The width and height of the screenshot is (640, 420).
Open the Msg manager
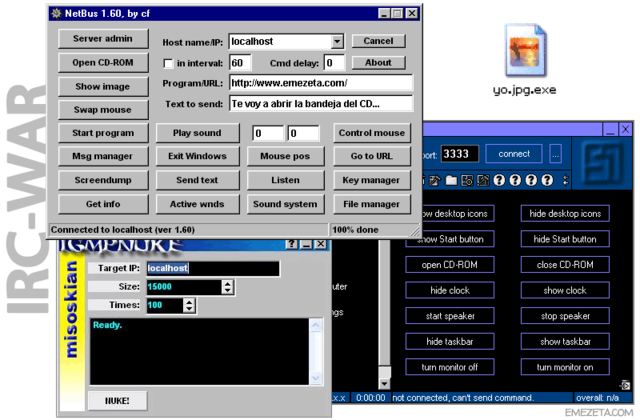[103, 156]
